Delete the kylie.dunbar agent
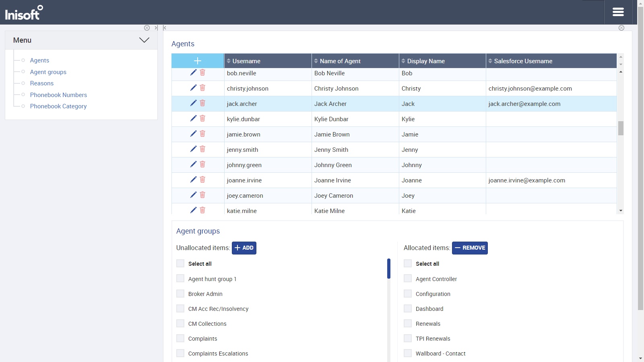This screenshot has height=362, width=644. coord(202,118)
